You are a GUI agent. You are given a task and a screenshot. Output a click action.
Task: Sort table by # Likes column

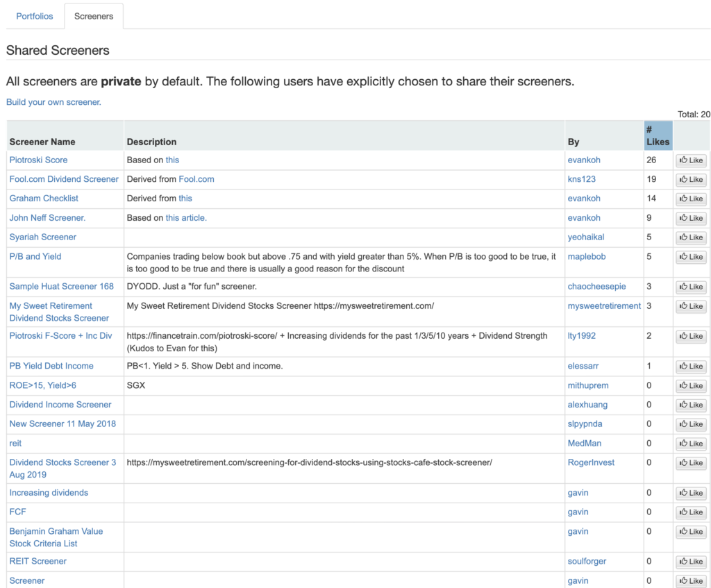click(657, 135)
